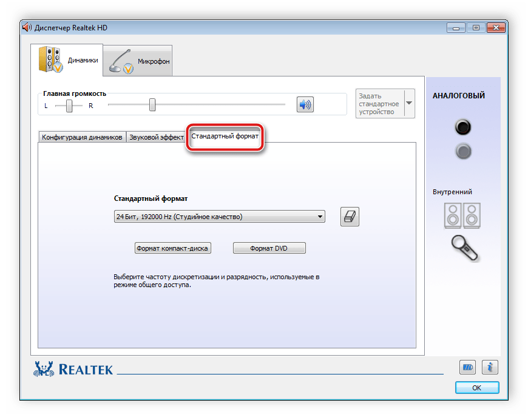Click the Realtek logo

pyautogui.click(x=74, y=368)
